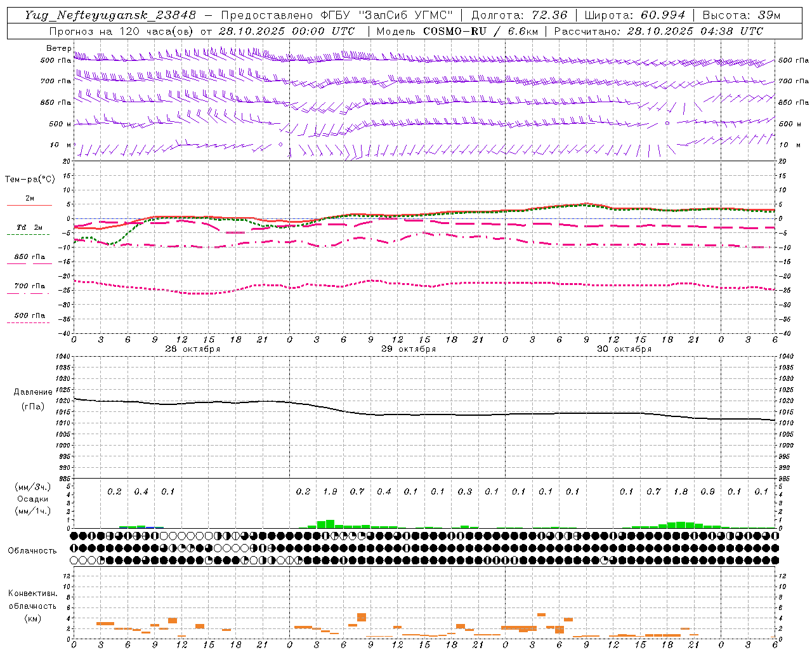Click the '0.9' precipitation value
The height and width of the screenshot is (650, 812).
707,492
